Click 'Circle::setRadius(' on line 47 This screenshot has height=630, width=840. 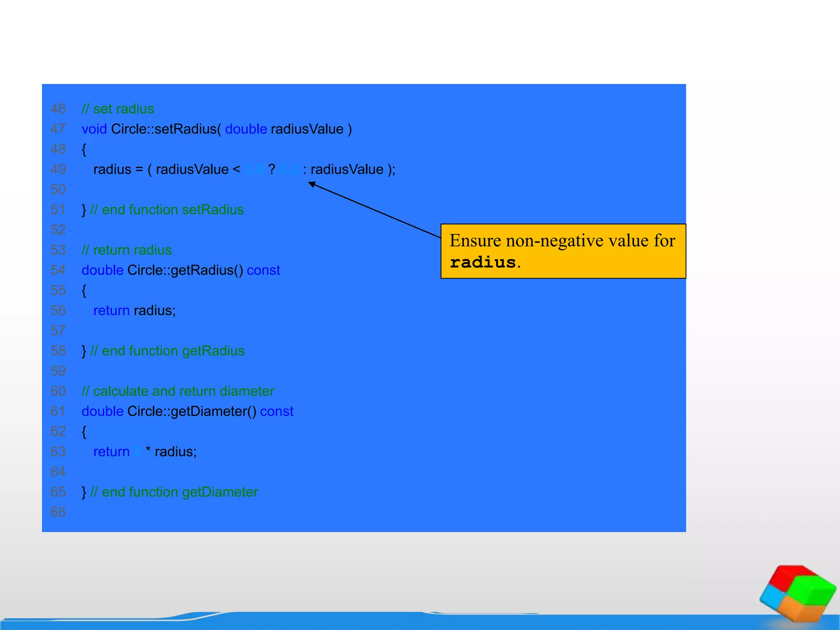point(166,129)
